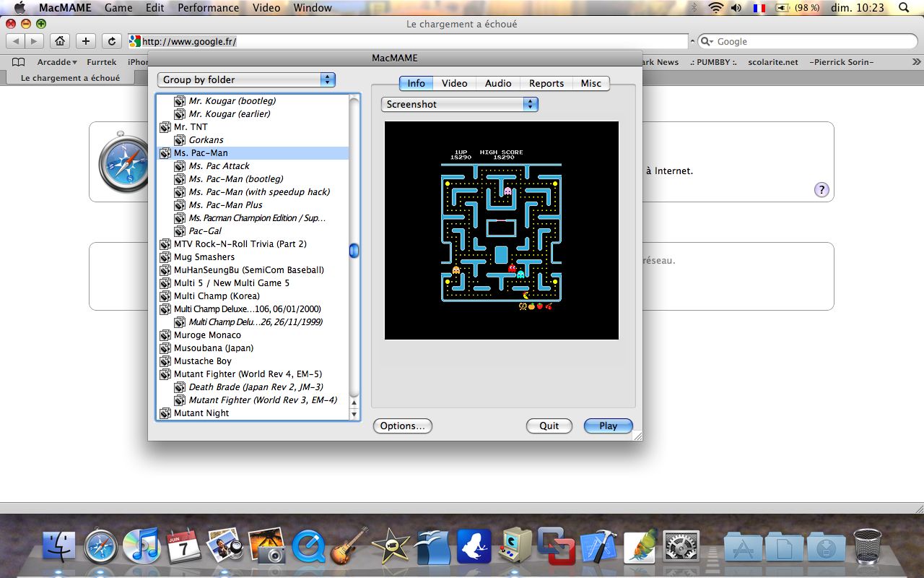Click the Quit button

tap(549, 426)
